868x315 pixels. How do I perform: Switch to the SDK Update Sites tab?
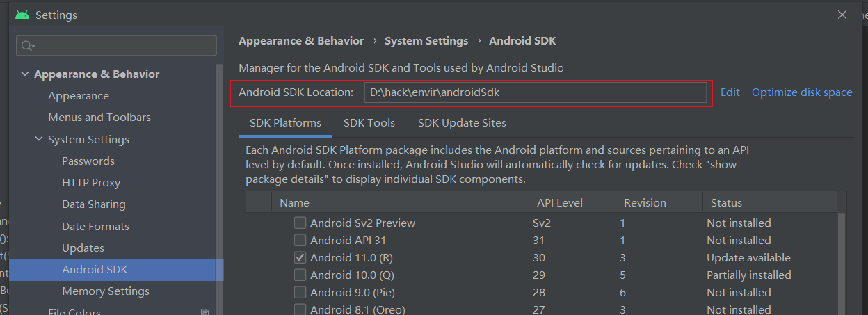pyautogui.click(x=462, y=123)
